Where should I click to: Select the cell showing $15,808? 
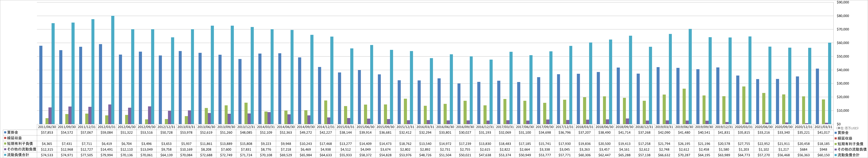pyautogui.click(x=246, y=144)
